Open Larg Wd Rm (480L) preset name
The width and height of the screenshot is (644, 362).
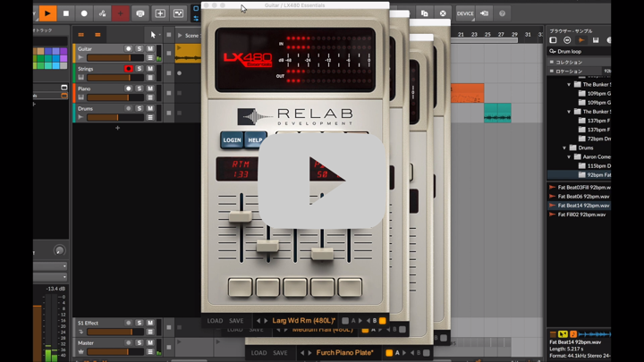[304, 321]
